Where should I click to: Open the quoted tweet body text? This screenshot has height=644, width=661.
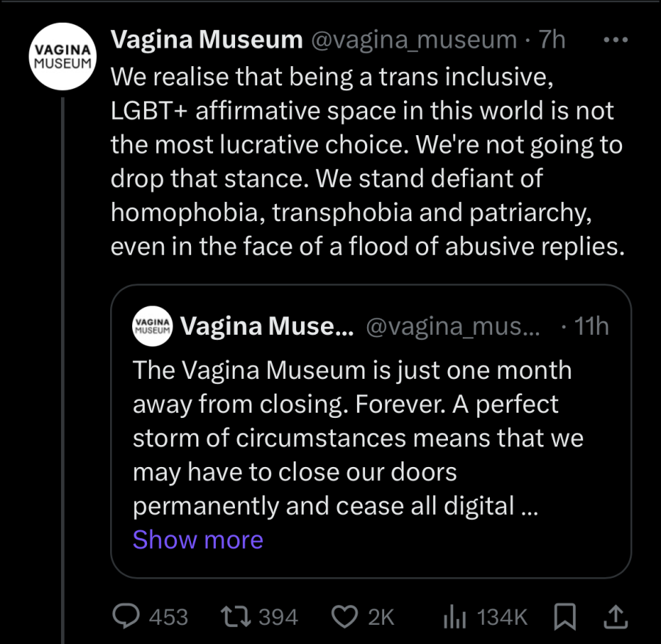click(x=358, y=438)
